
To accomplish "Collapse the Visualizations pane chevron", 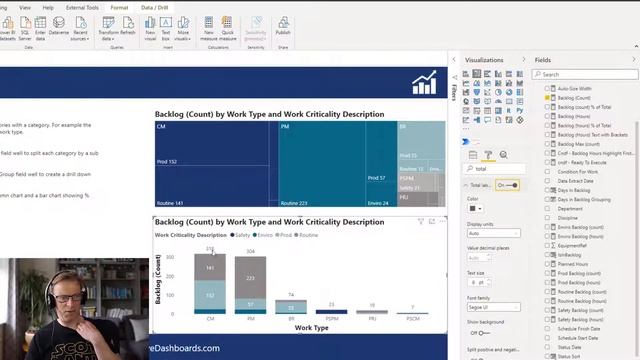I will tap(524, 60).
